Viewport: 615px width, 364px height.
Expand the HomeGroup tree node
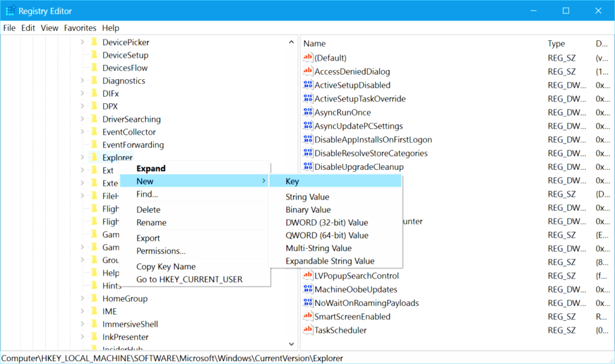pyautogui.click(x=82, y=298)
